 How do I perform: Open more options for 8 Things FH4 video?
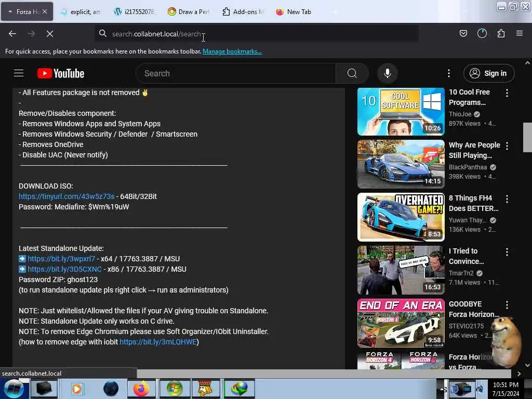(507, 199)
